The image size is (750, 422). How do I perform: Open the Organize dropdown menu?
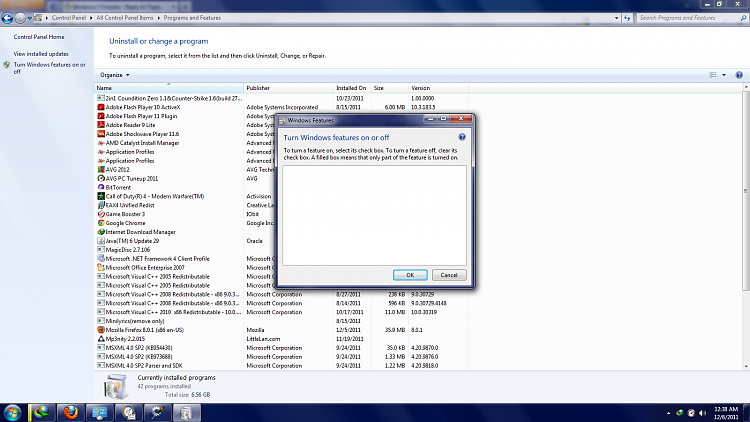[114, 75]
